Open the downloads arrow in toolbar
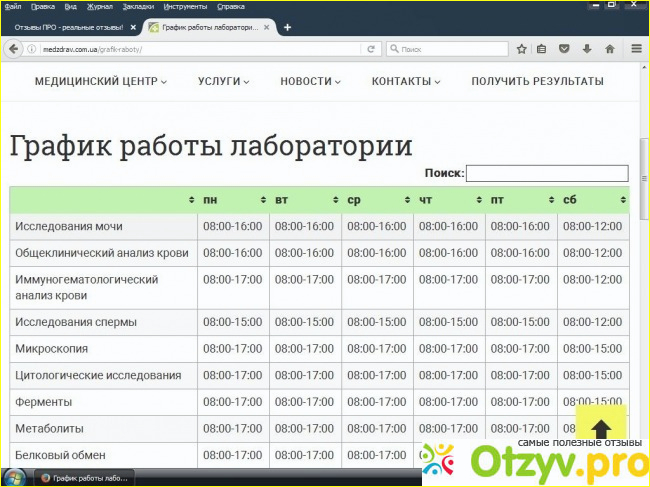 coord(587,48)
